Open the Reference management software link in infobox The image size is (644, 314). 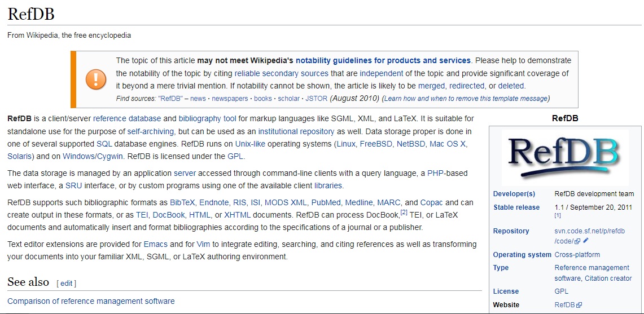[592, 273]
